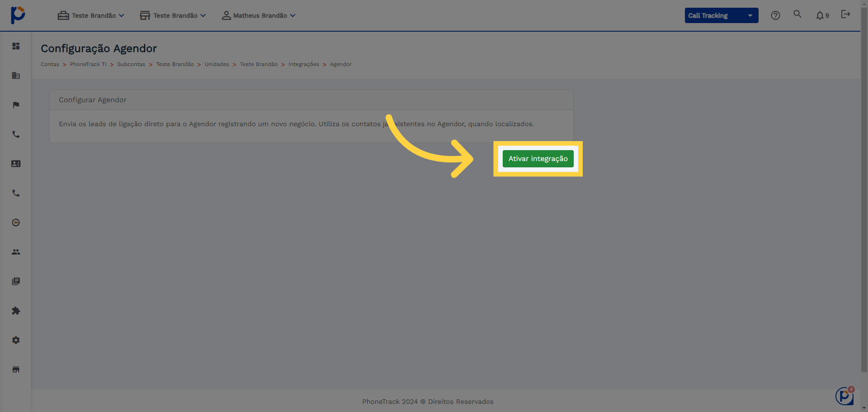Click the logout icon in header
The image size is (868, 412).
click(x=845, y=14)
